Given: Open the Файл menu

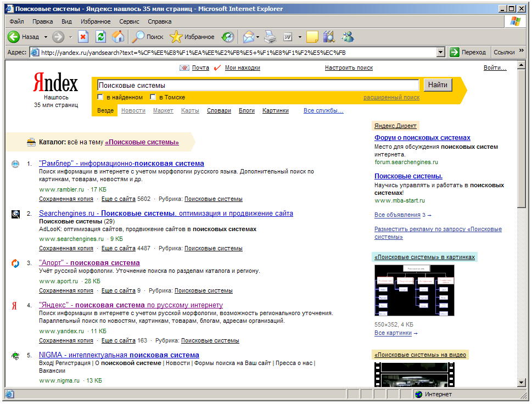Looking at the screenshot, I should click(16, 21).
